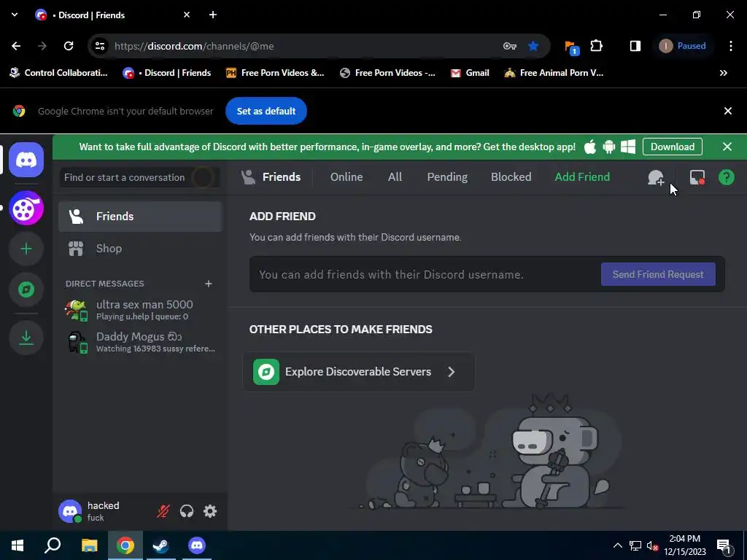
Task: Unmute the microphone icon
Action: coord(163,511)
